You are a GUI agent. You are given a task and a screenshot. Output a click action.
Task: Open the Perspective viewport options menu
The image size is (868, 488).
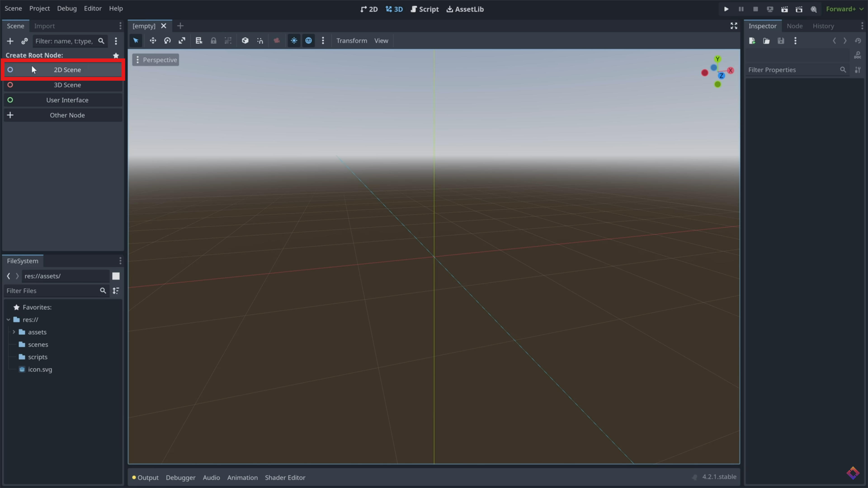[x=156, y=60]
